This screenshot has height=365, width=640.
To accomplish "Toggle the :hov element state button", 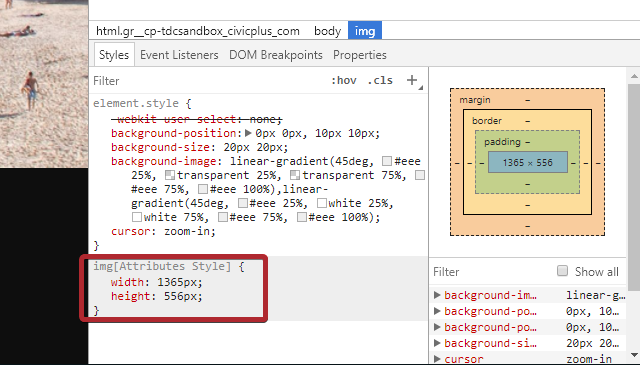I will pos(344,80).
